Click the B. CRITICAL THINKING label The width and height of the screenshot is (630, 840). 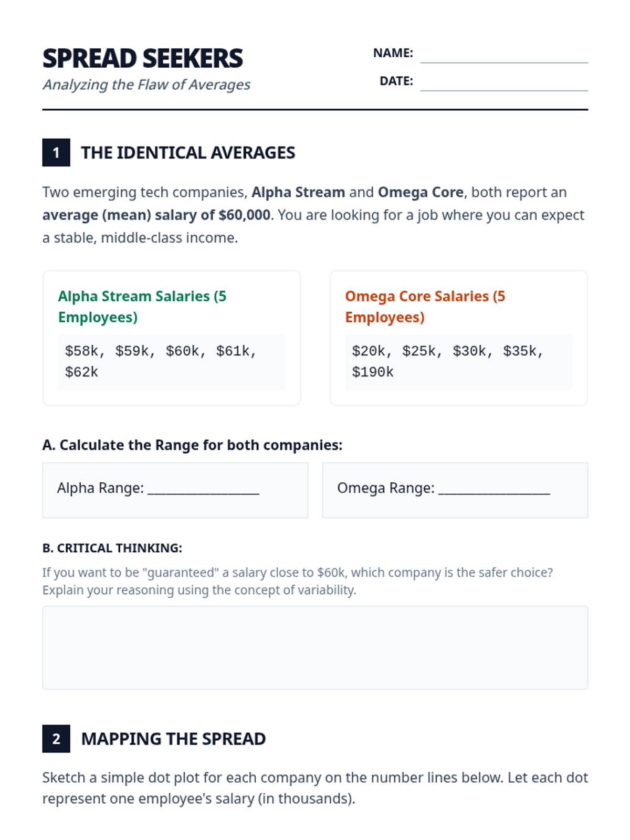point(112,548)
